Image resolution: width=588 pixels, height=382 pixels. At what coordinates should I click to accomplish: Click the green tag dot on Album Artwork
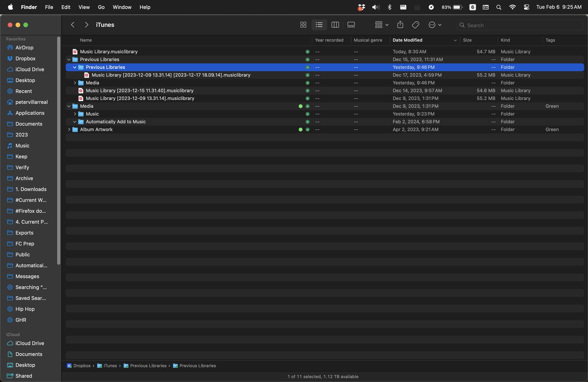300,130
